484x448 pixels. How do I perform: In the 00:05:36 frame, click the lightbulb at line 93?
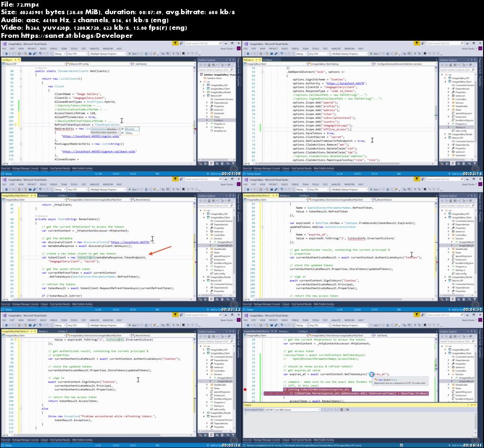click(16, 340)
